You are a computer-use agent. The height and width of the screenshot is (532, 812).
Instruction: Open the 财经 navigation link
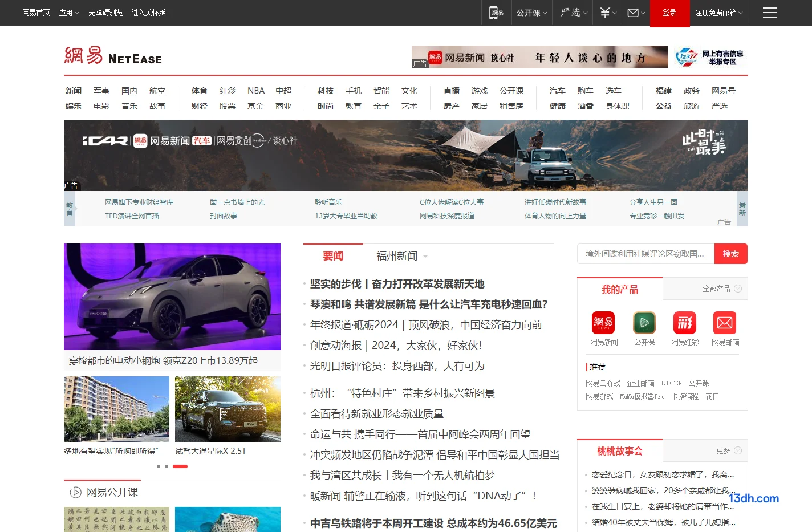coord(200,106)
